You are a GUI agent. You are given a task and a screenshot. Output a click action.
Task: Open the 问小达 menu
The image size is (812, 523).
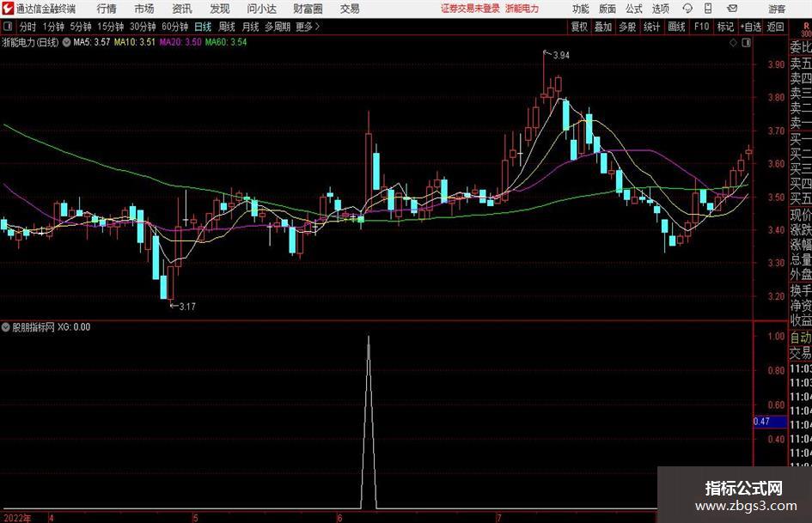click(261, 9)
